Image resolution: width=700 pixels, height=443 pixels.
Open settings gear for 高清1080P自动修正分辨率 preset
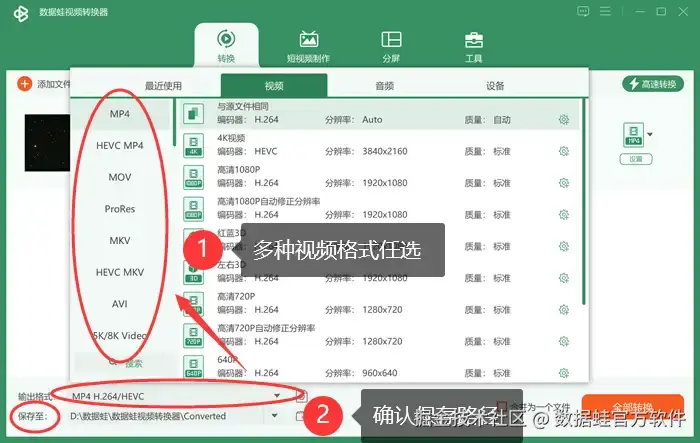click(564, 215)
